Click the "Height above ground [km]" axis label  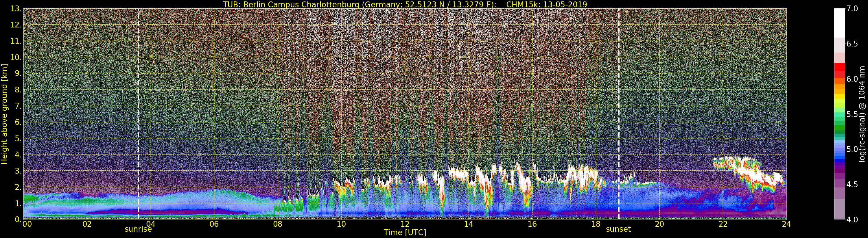(4, 114)
